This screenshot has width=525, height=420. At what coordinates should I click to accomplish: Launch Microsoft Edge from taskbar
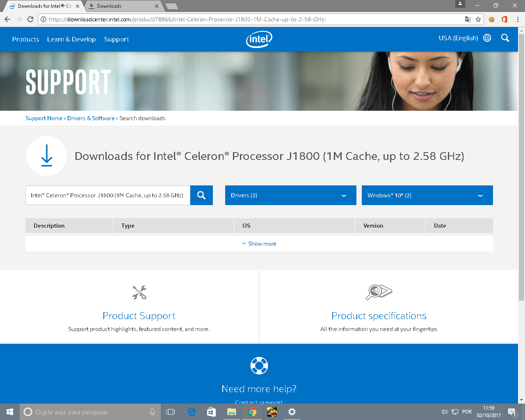tap(192, 412)
